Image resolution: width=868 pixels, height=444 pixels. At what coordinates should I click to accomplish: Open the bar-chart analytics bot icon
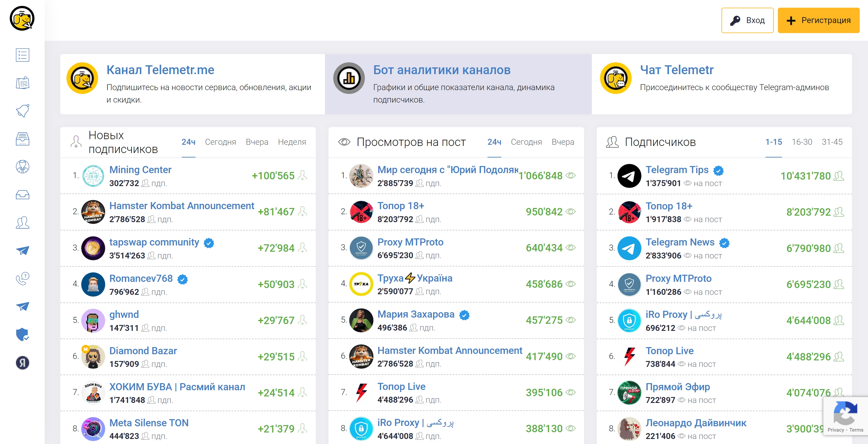(349, 78)
